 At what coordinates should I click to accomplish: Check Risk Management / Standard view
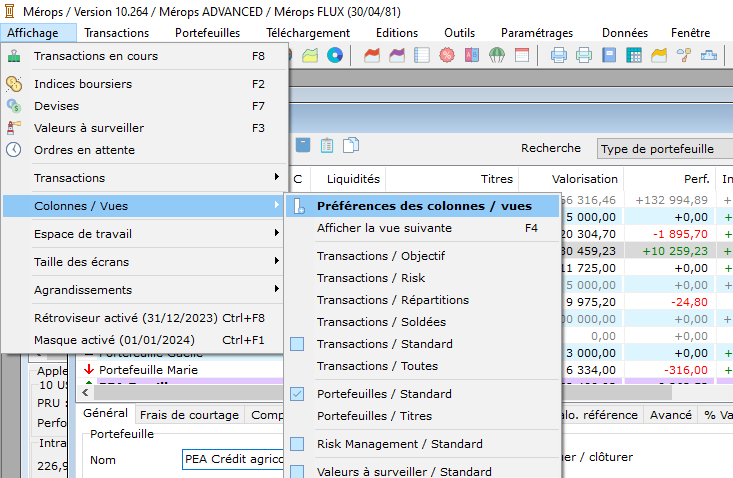click(x=423, y=444)
